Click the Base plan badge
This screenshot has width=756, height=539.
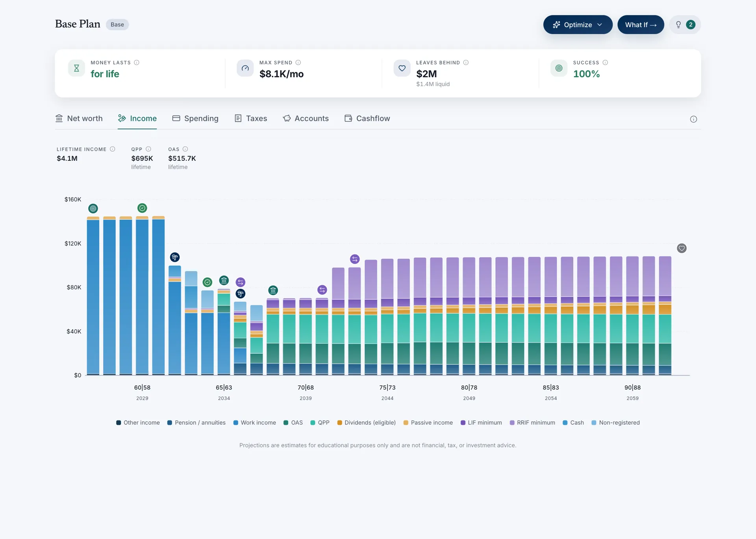pos(117,24)
